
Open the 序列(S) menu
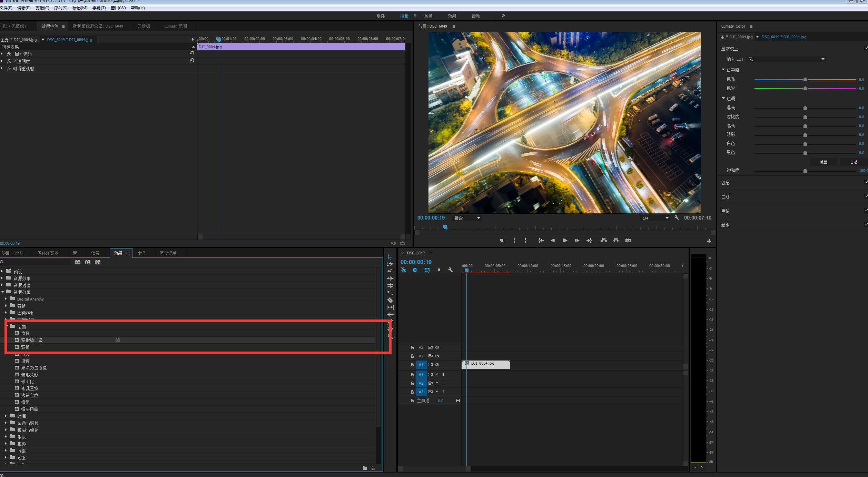point(61,8)
